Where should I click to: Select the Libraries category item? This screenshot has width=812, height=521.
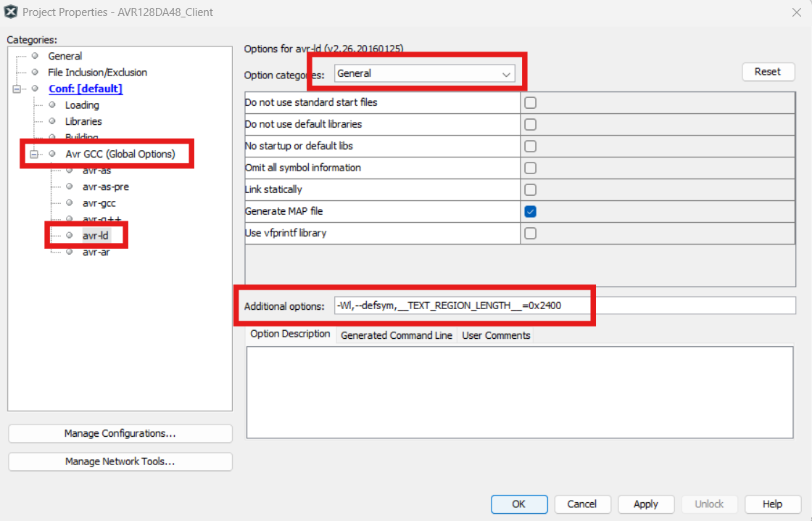point(83,121)
